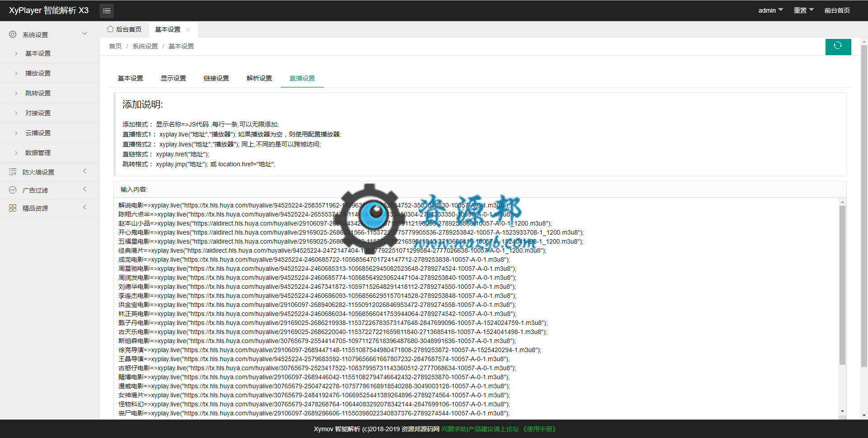Switch to the 显示设置 tab

coord(173,78)
